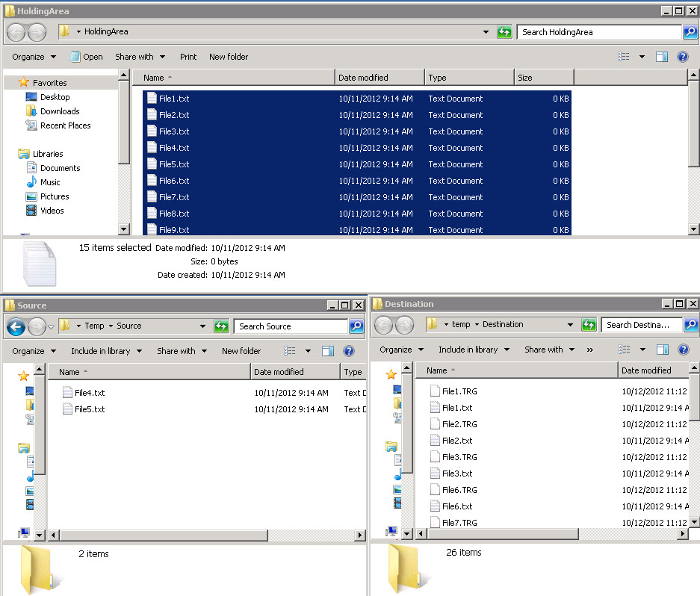Select File4.txt in the Source folder
The image size is (700, 596).
(x=90, y=393)
